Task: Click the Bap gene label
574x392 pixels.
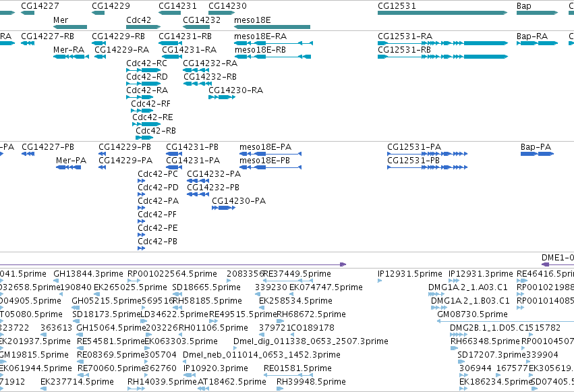Action: pyautogui.click(x=524, y=6)
